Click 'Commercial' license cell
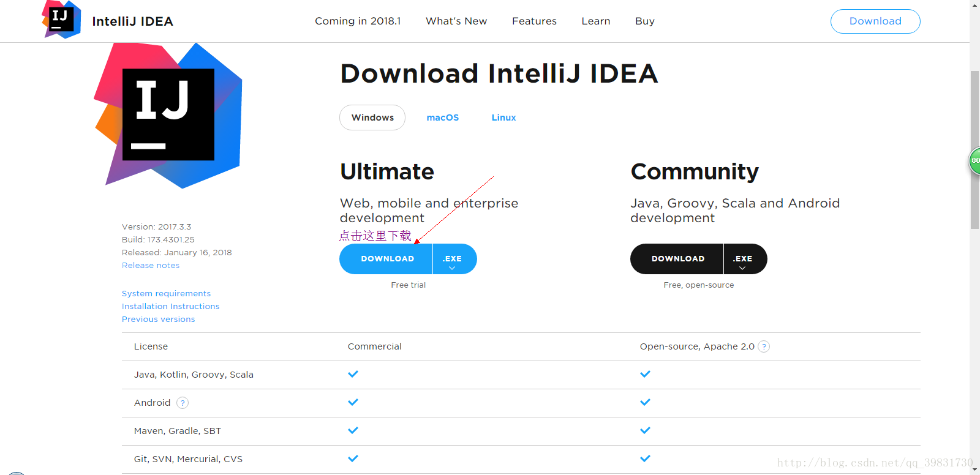980x475 pixels. (375, 346)
